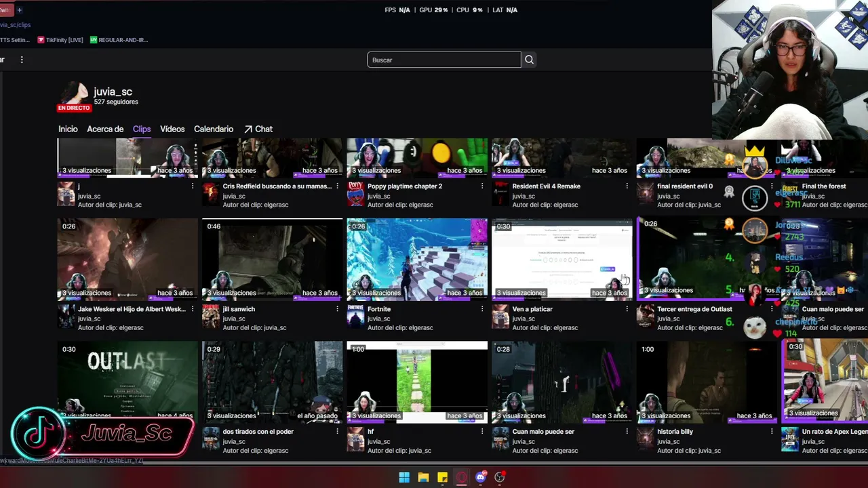Switch to Opera GX browser on taskbar

pos(462,477)
